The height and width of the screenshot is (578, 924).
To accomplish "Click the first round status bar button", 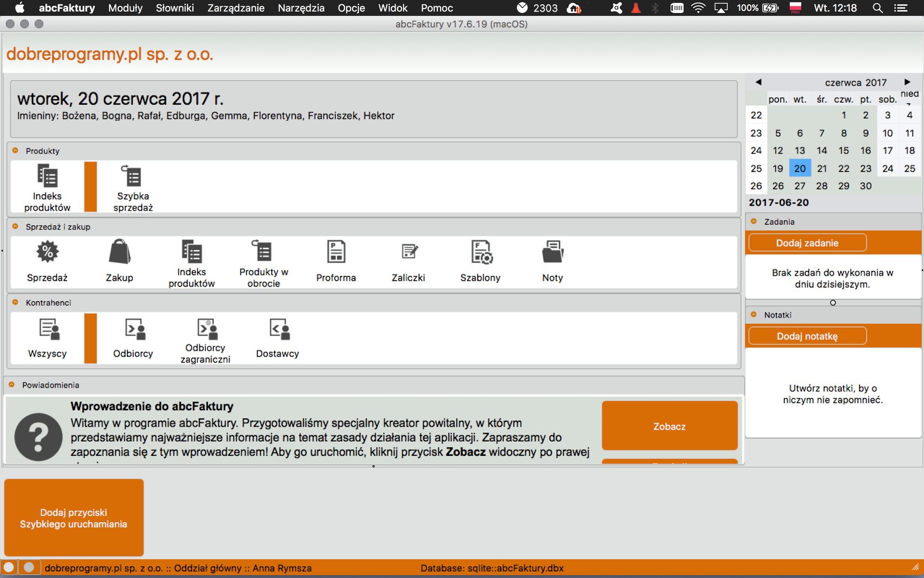I will coord(9,567).
